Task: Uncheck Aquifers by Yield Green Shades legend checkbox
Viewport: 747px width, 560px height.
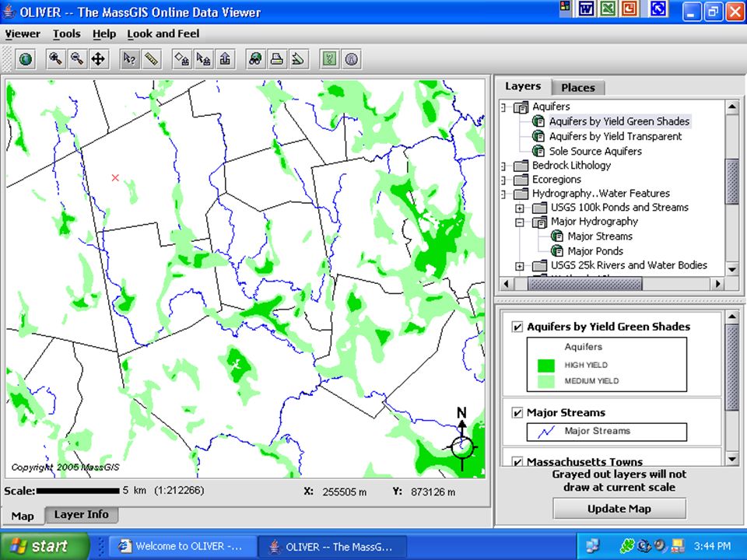Action: (517, 327)
